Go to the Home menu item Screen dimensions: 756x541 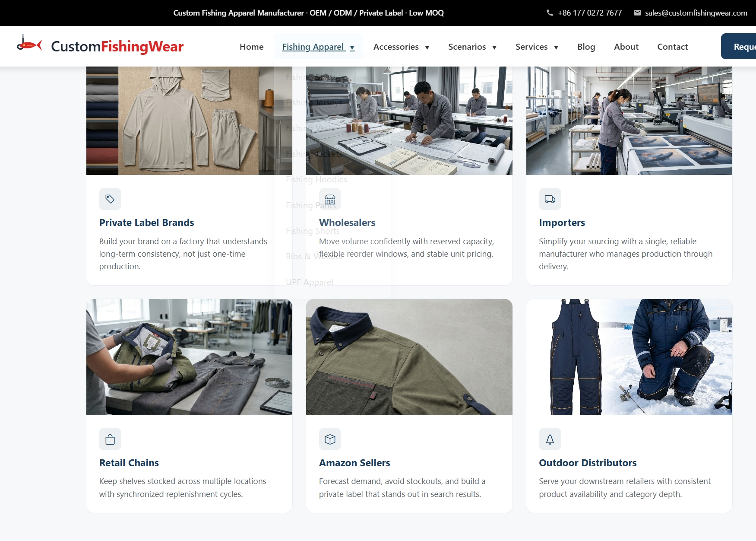click(252, 47)
